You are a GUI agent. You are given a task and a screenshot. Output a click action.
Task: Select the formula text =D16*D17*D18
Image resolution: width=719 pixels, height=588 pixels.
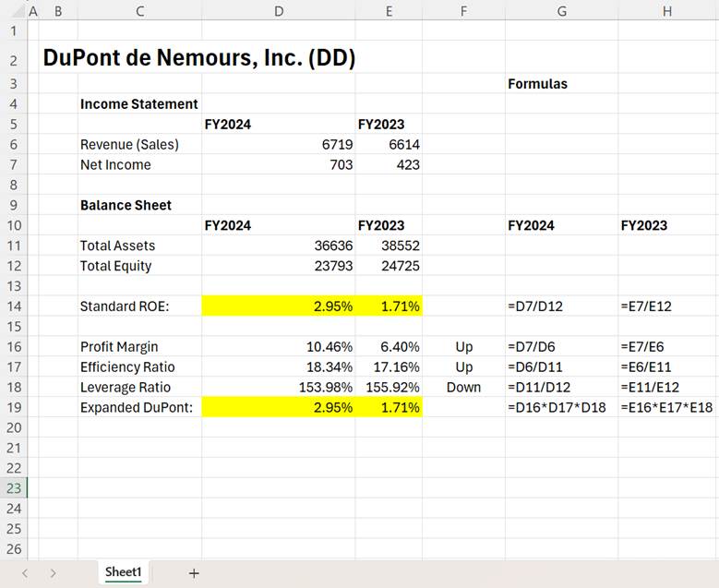click(557, 407)
